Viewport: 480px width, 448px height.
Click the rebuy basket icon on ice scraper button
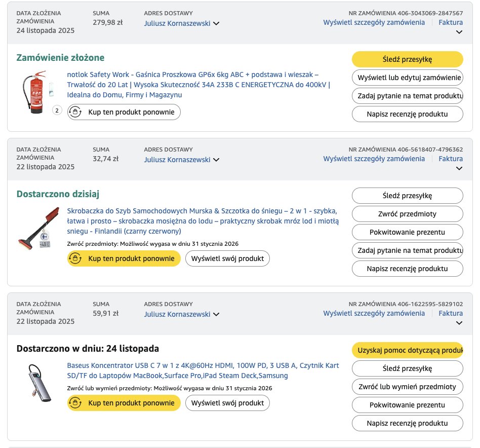point(75,258)
